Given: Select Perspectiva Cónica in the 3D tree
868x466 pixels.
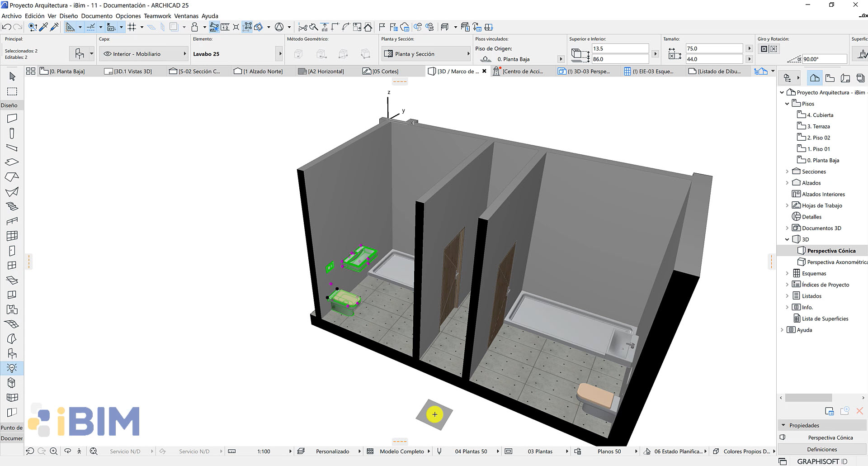Looking at the screenshot, I should (831, 250).
